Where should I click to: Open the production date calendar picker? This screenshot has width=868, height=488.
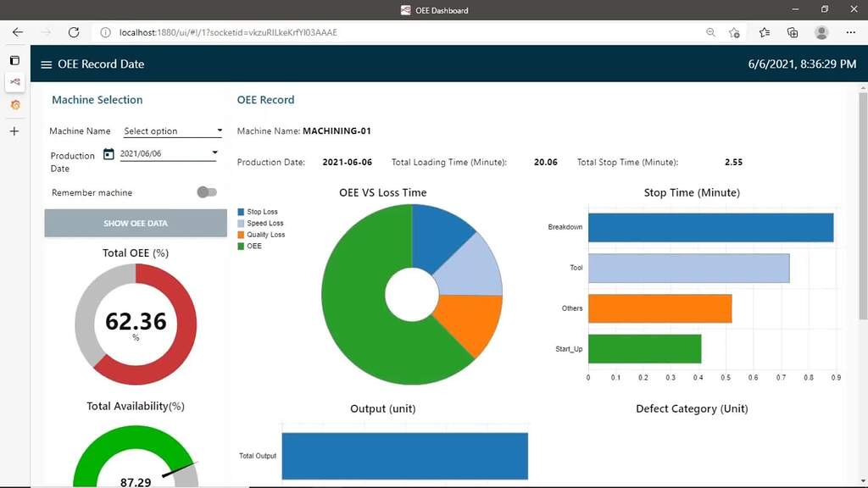108,154
